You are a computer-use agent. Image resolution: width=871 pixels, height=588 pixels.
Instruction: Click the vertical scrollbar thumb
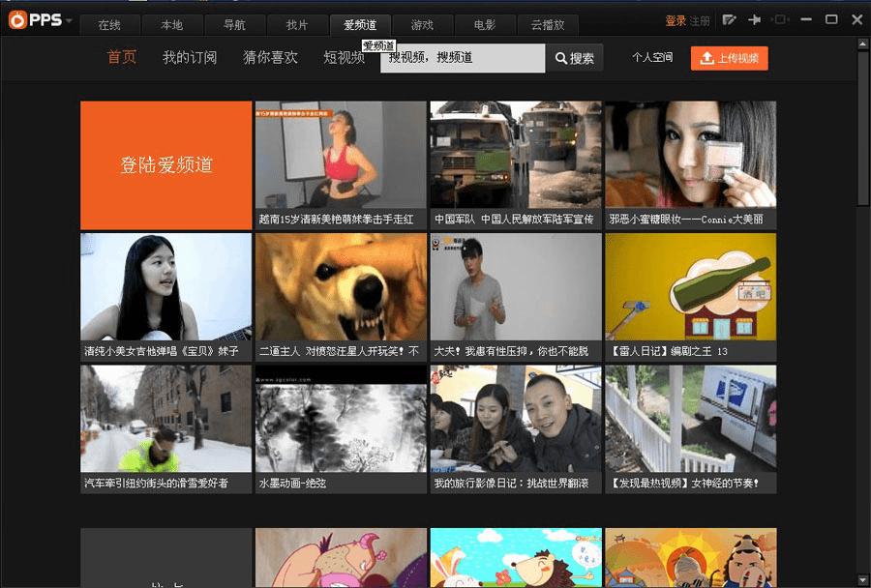click(862, 128)
